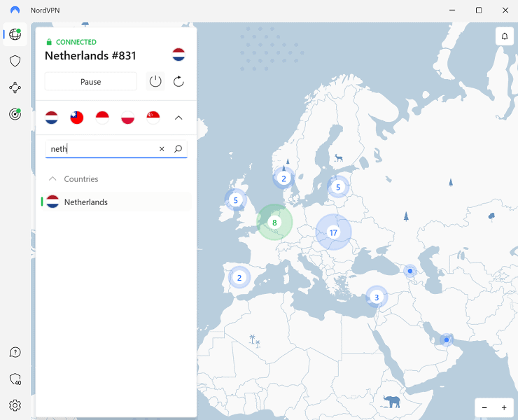
Task: Click the Georgia server dot on map
Action: pos(410,271)
